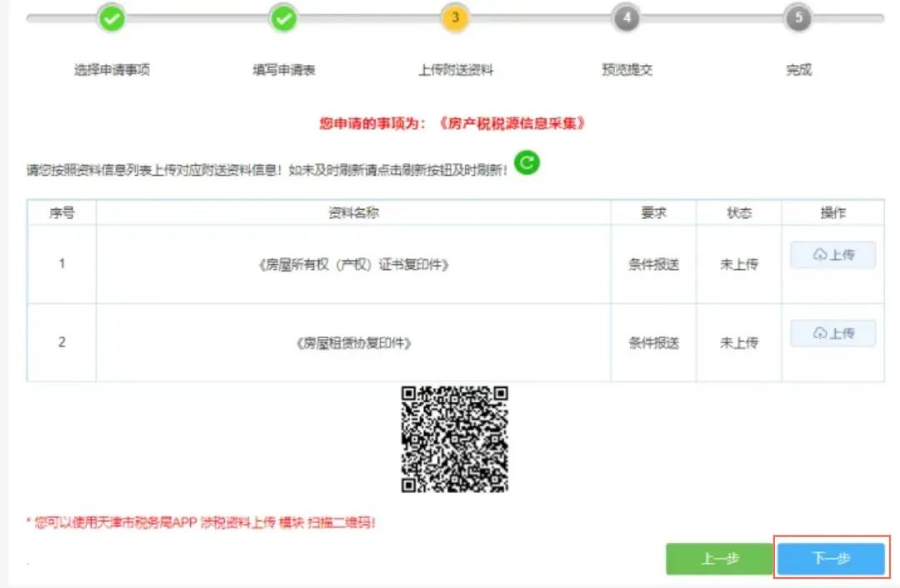Click 《房屋租赁协复印件》 name cell

point(353,343)
